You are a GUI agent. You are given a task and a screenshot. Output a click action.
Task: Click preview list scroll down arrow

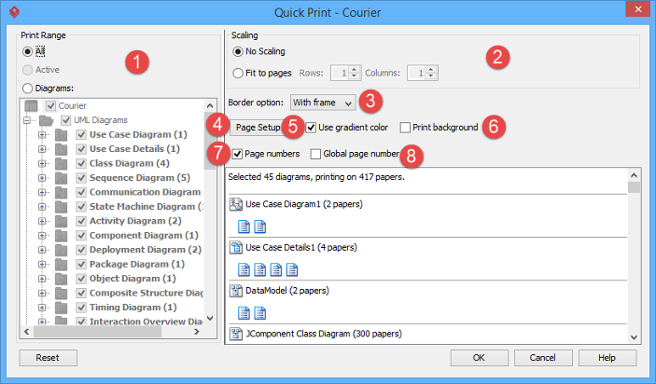634,337
